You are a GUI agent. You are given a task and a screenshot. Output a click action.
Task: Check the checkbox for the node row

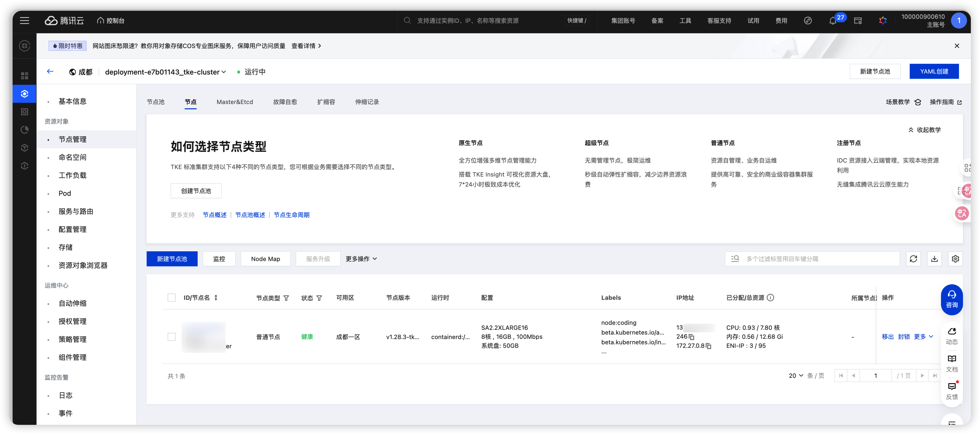tap(172, 337)
